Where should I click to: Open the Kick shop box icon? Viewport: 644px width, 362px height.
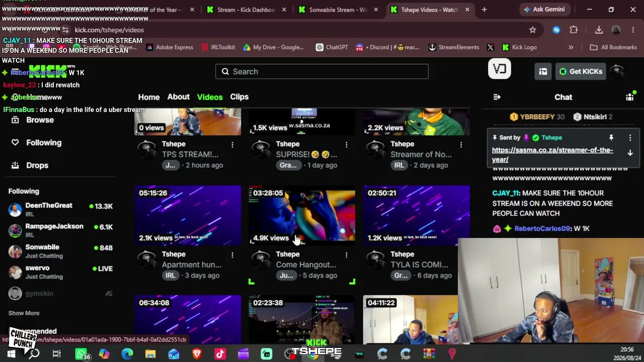point(543,71)
